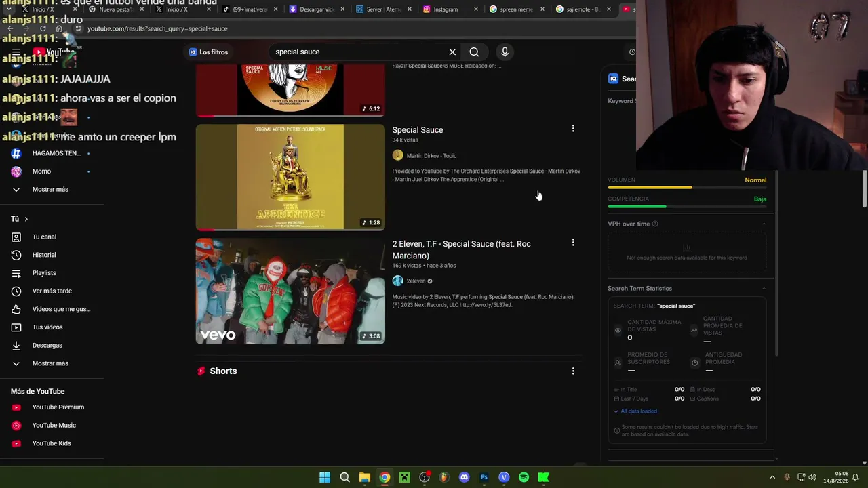The image size is (868, 488).
Task: Open options menu for the 2 Eleven video
Action: 573,243
